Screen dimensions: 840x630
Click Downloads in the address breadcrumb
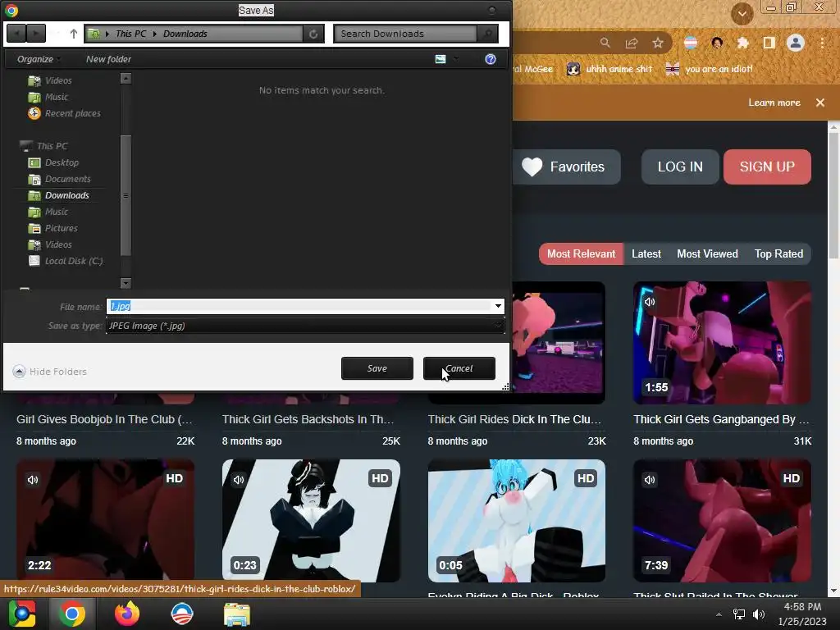pos(185,34)
